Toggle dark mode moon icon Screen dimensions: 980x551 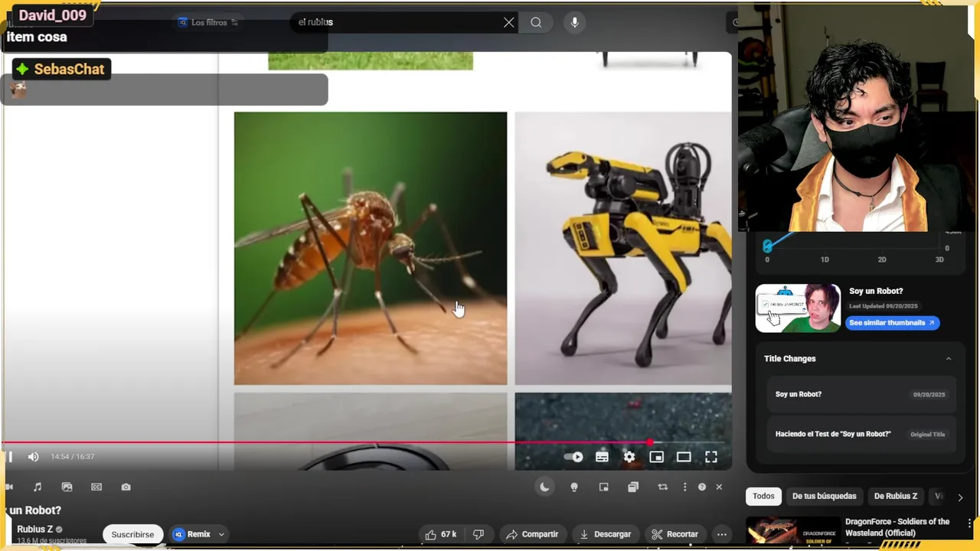pos(544,487)
